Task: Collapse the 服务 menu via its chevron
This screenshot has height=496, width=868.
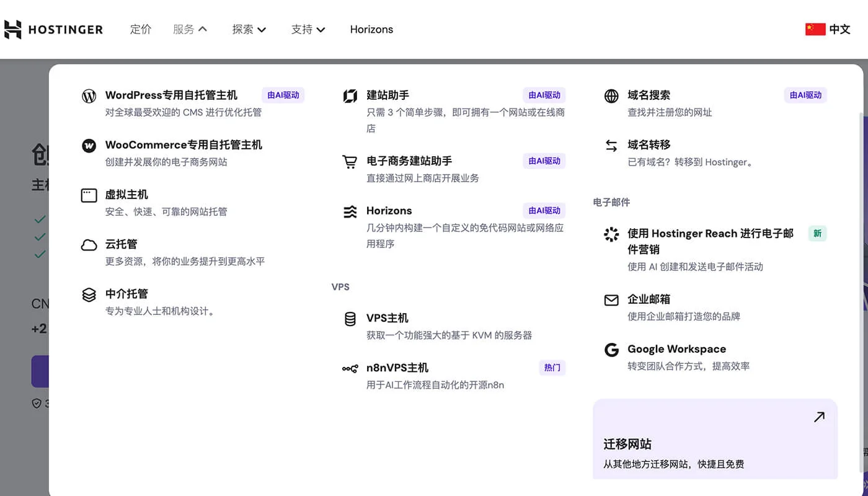Action: click(202, 28)
